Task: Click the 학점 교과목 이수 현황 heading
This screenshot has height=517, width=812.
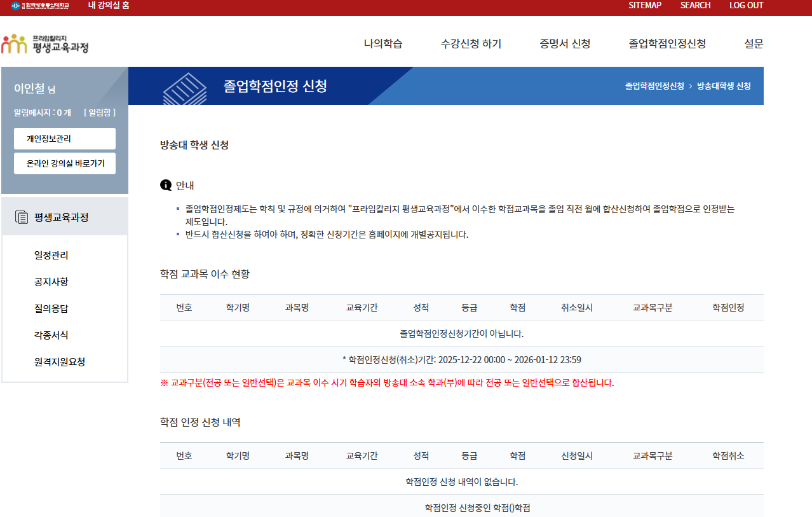Action: tap(205, 274)
